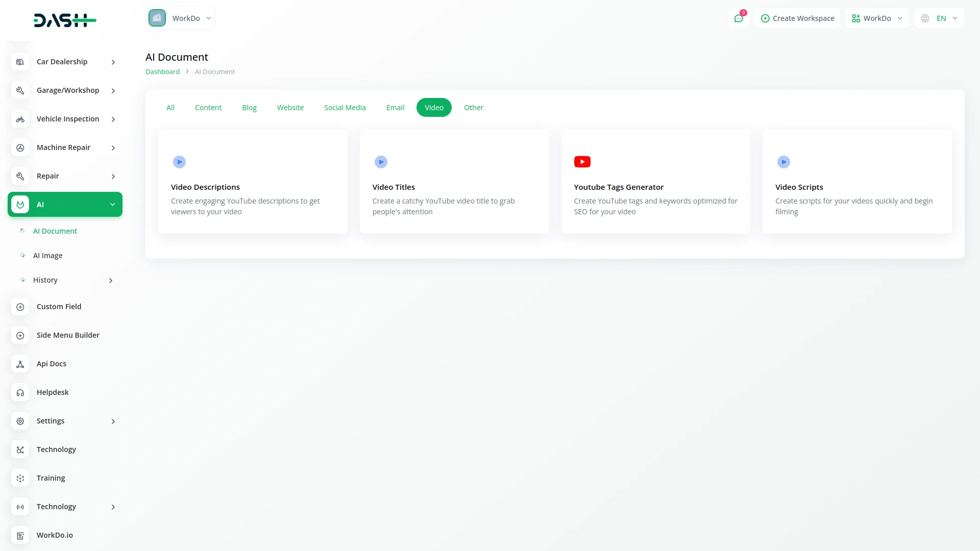Viewport: 980px width, 551px height.
Task: Open the EN language dropdown
Action: (939, 18)
